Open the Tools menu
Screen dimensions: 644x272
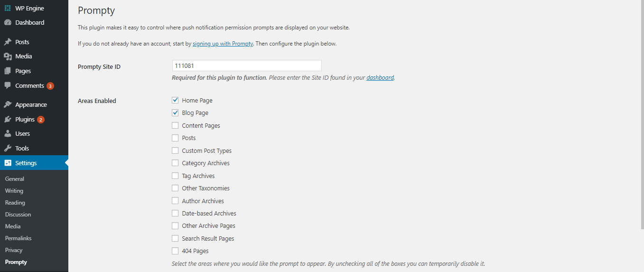pos(34,148)
